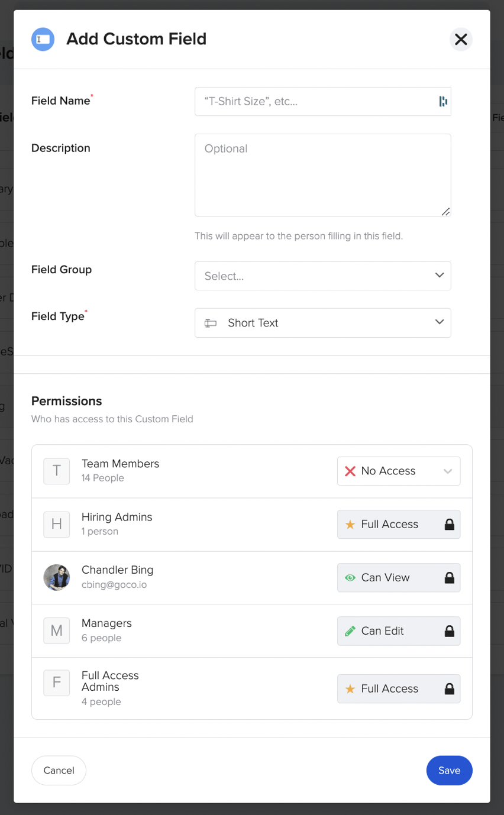Click the star icon on Hiring Admins Full Access

tap(349, 524)
